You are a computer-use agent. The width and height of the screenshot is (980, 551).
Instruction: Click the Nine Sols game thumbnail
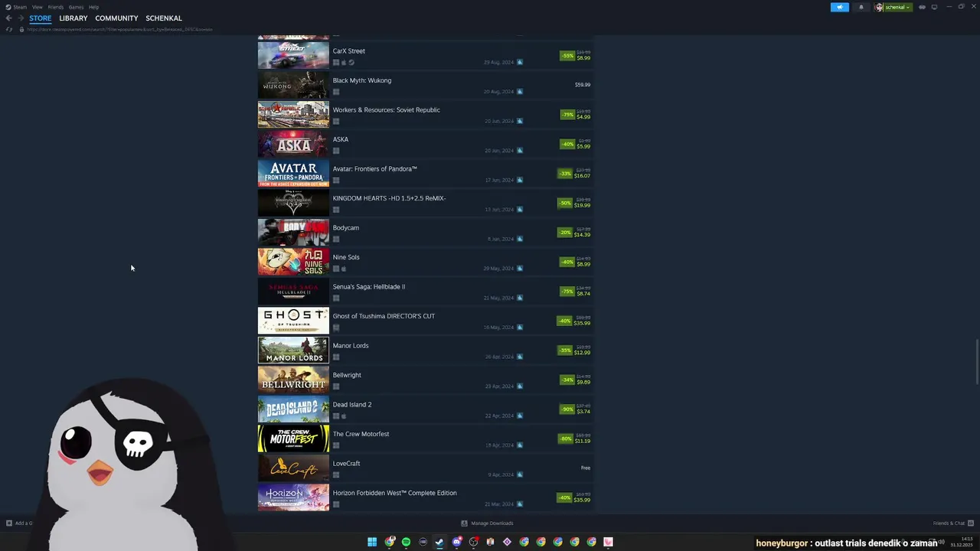(293, 262)
